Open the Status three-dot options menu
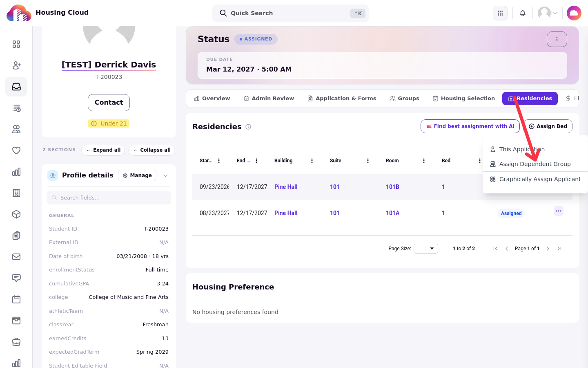This screenshot has height=368, width=588. tap(557, 39)
